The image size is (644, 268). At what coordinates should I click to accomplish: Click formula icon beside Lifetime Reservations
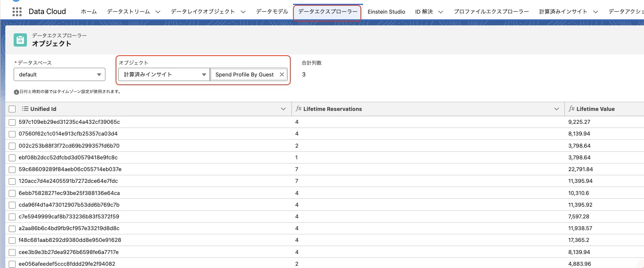(x=299, y=109)
